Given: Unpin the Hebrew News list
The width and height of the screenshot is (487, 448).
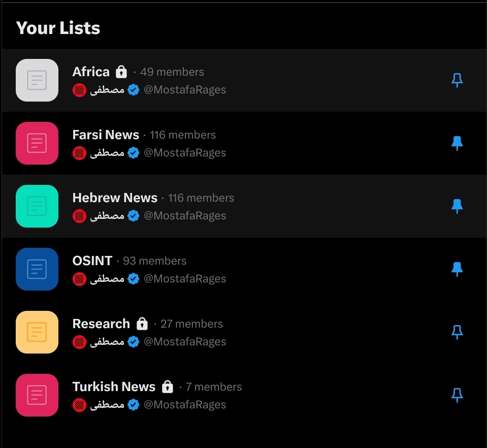Looking at the screenshot, I should (x=457, y=206).
